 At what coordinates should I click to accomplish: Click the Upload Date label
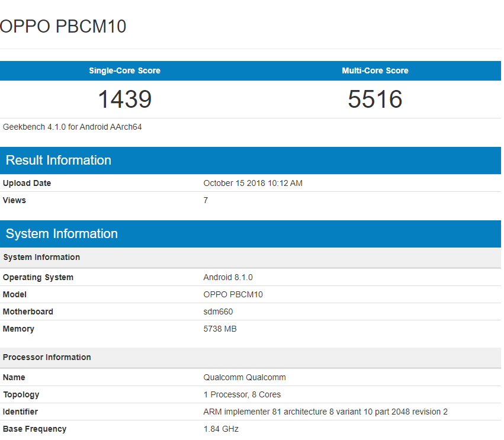click(x=27, y=183)
